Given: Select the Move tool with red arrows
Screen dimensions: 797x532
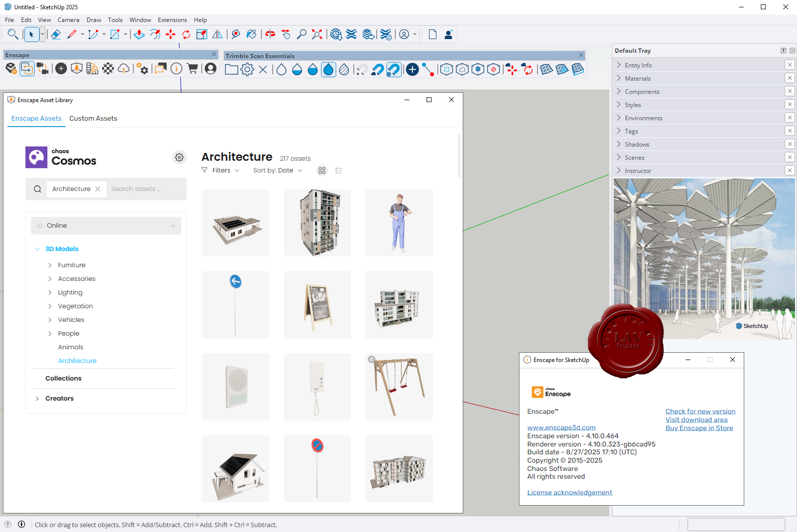Looking at the screenshot, I should click(171, 34).
